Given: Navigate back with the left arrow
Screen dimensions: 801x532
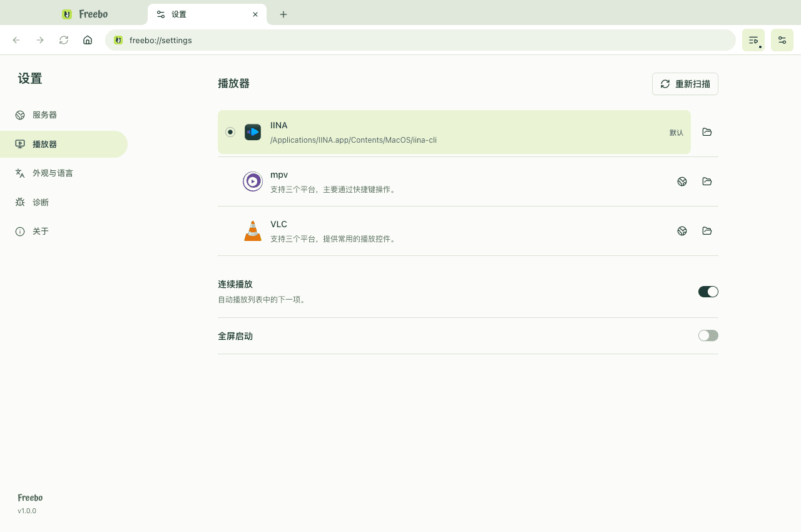Looking at the screenshot, I should (16, 40).
